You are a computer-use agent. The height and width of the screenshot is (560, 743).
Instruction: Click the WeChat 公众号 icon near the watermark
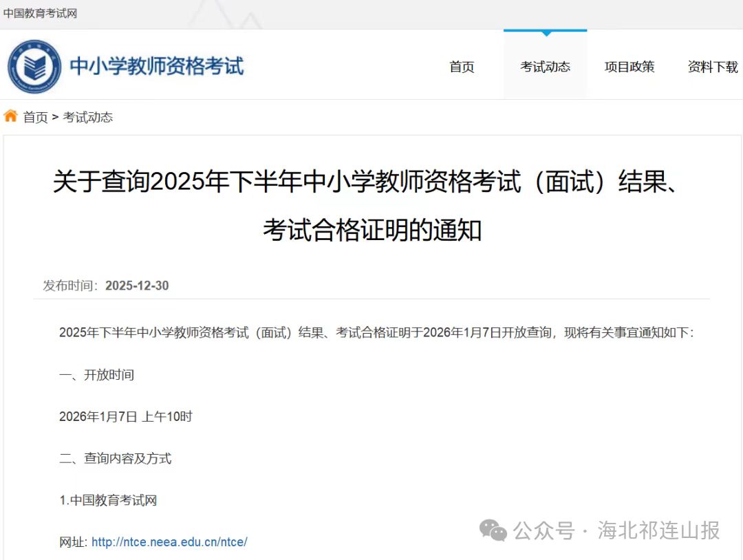(x=492, y=530)
